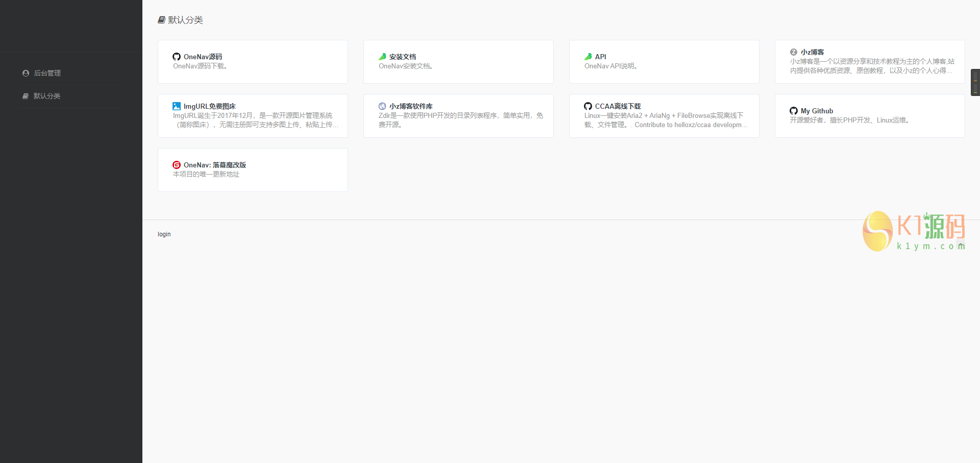Click the user icon beside 后台管理
The height and width of the screenshot is (463, 980).
26,73
